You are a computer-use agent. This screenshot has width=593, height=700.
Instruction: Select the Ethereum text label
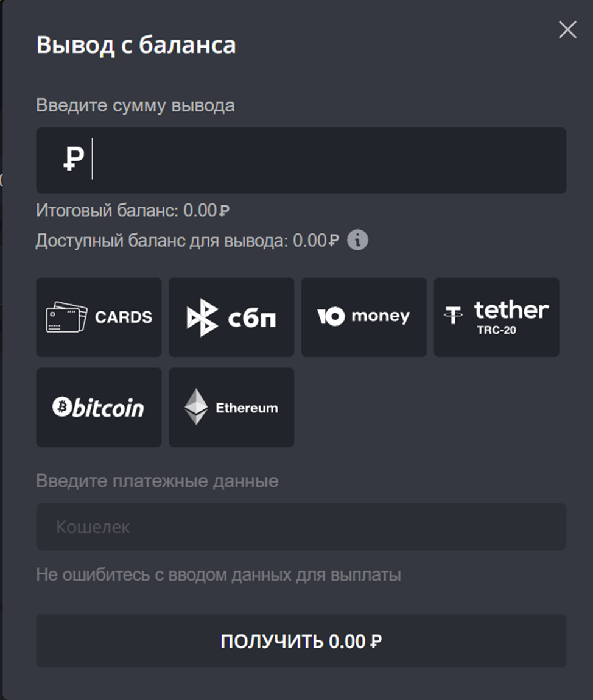247,408
